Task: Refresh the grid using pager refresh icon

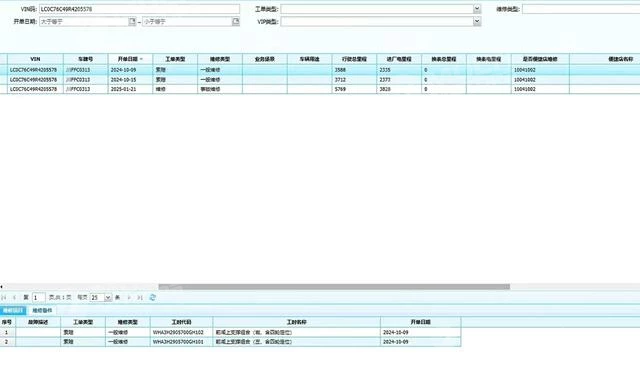Action: [x=153, y=298]
